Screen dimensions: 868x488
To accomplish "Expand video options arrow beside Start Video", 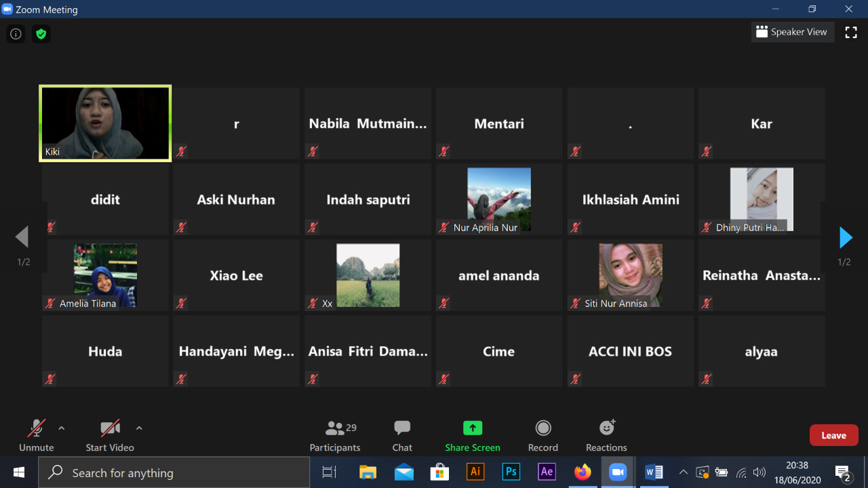I will pyautogui.click(x=139, y=428).
